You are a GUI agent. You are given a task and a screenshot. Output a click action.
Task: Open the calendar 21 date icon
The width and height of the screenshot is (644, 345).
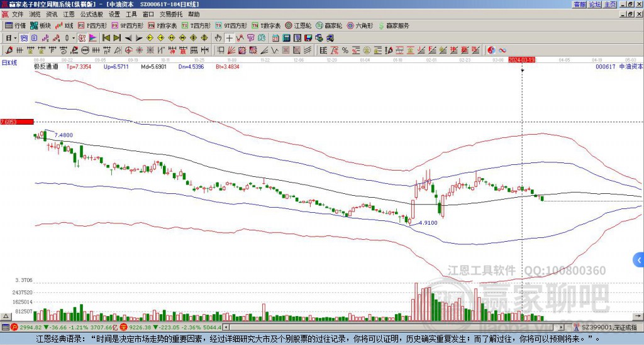(x=275, y=38)
